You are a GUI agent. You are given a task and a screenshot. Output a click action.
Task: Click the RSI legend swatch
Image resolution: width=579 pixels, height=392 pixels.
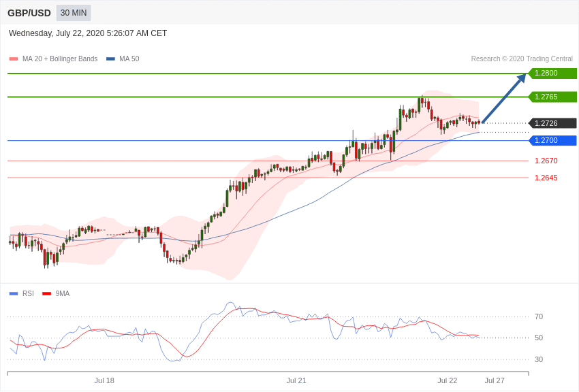point(14,294)
